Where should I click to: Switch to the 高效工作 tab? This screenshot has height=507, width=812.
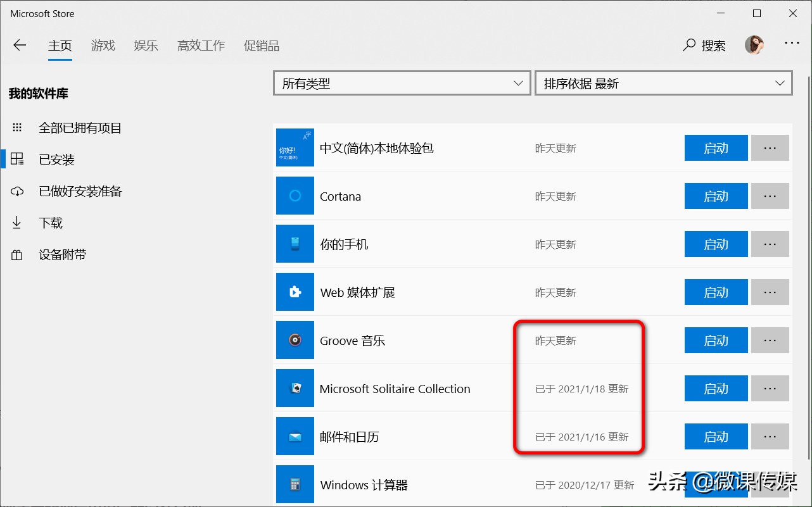(201, 45)
